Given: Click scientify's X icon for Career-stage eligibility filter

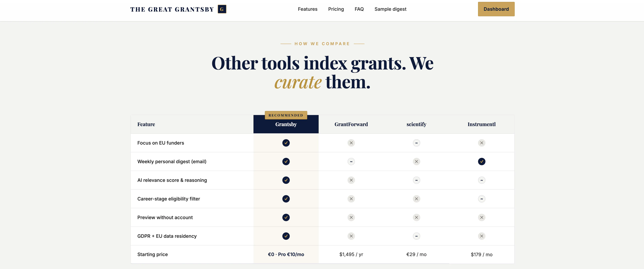Looking at the screenshot, I should tap(417, 199).
